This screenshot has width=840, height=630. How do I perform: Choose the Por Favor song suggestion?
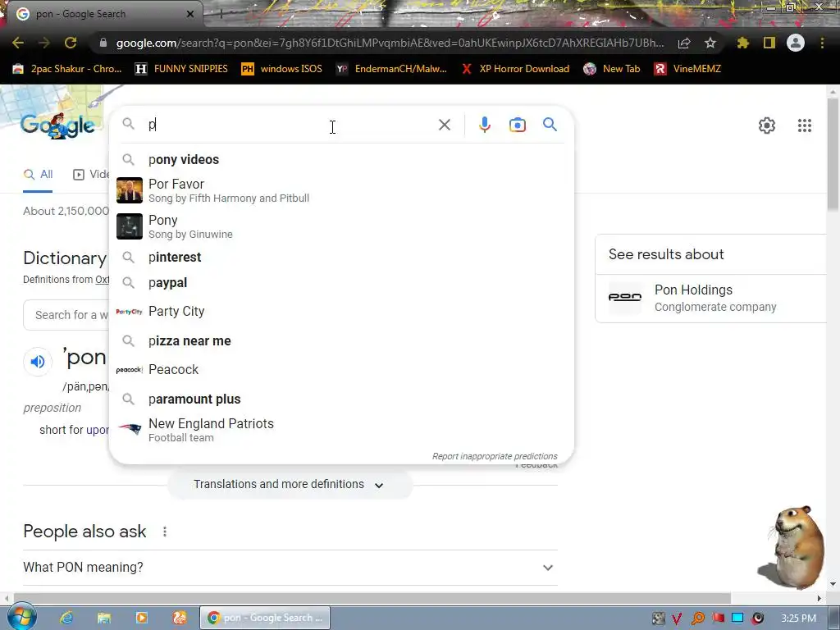click(341, 190)
